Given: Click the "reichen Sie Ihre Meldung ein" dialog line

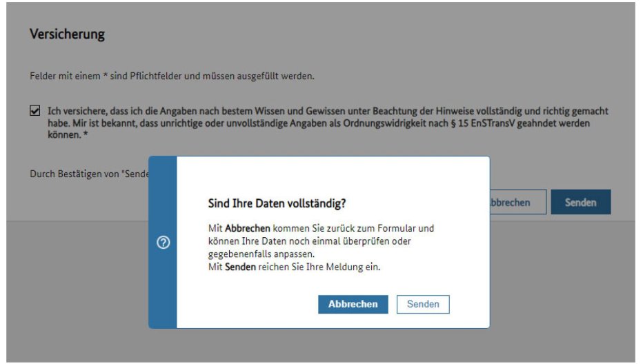Looking at the screenshot, I should point(317,267).
